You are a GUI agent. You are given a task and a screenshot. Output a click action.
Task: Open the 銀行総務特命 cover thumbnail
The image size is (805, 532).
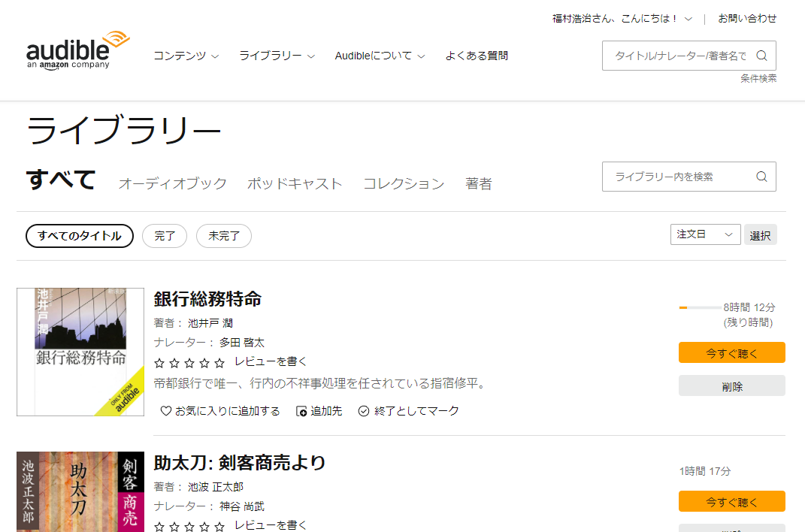pyautogui.click(x=80, y=352)
